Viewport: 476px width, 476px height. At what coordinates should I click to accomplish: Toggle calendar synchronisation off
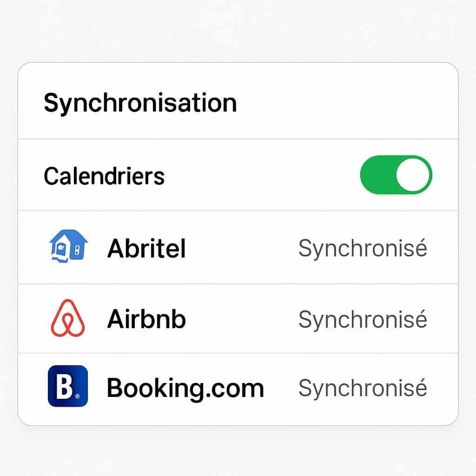(395, 175)
